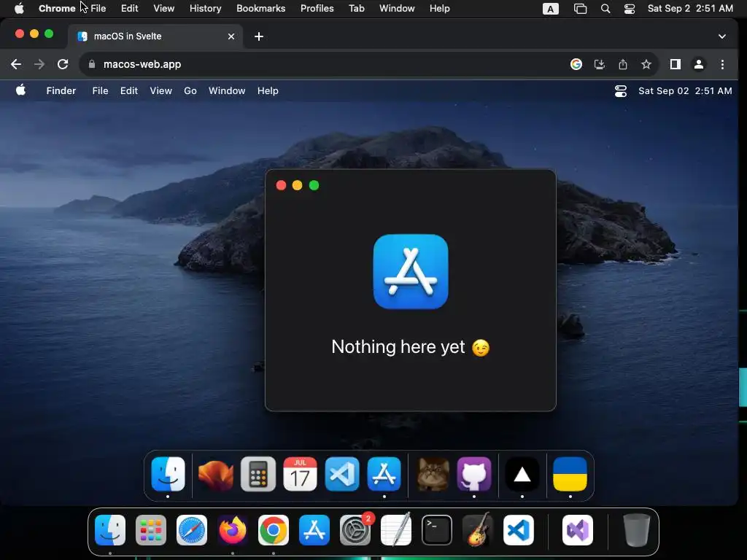Open web app Control Center toggle icon
The image size is (747, 560).
click(620, 91)
